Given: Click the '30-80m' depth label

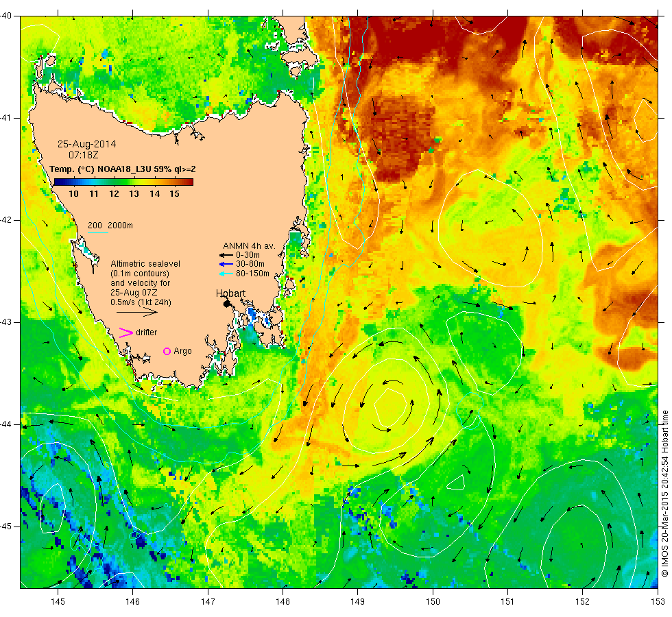Looking at the screenshot, I should coord(250,264).
